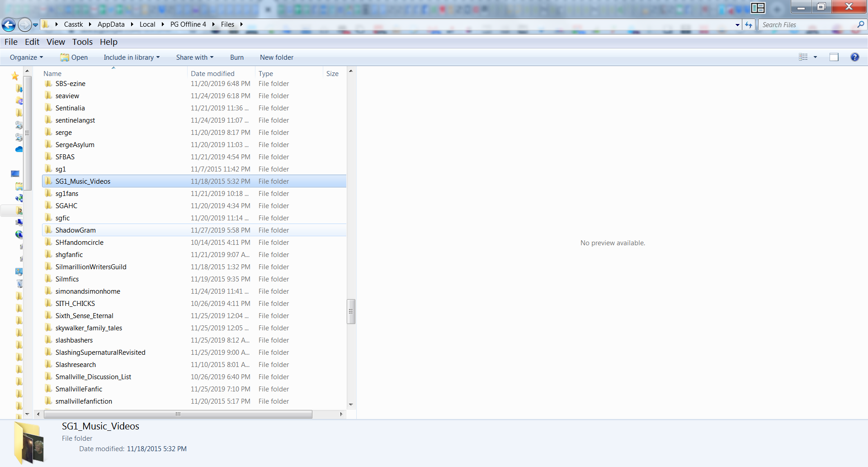
Task: Click the Burn button in toolbar
Action: coord(236,57)
